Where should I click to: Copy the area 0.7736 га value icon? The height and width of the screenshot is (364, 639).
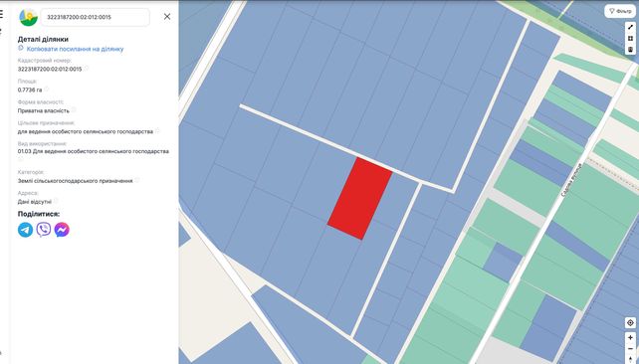pyautogui.click(x=46, y=90)
